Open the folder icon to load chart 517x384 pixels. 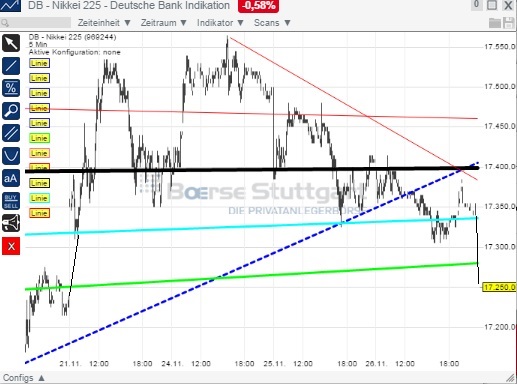(495, 23)
